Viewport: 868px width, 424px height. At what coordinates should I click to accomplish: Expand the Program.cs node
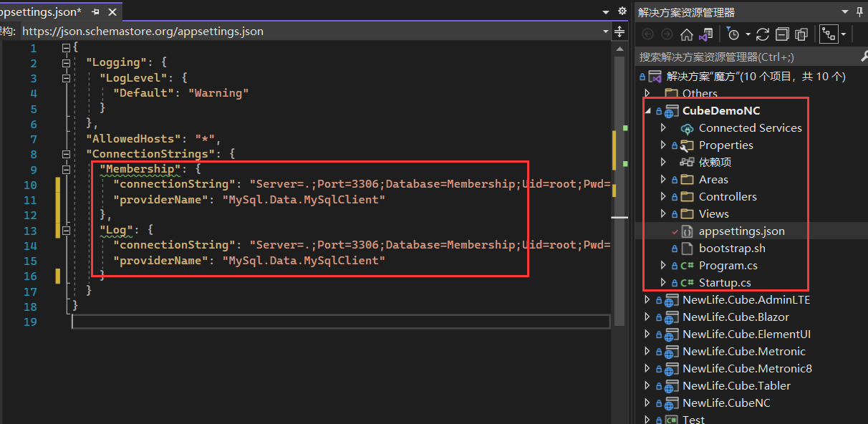pyautogui.click(x=664, y=266)
